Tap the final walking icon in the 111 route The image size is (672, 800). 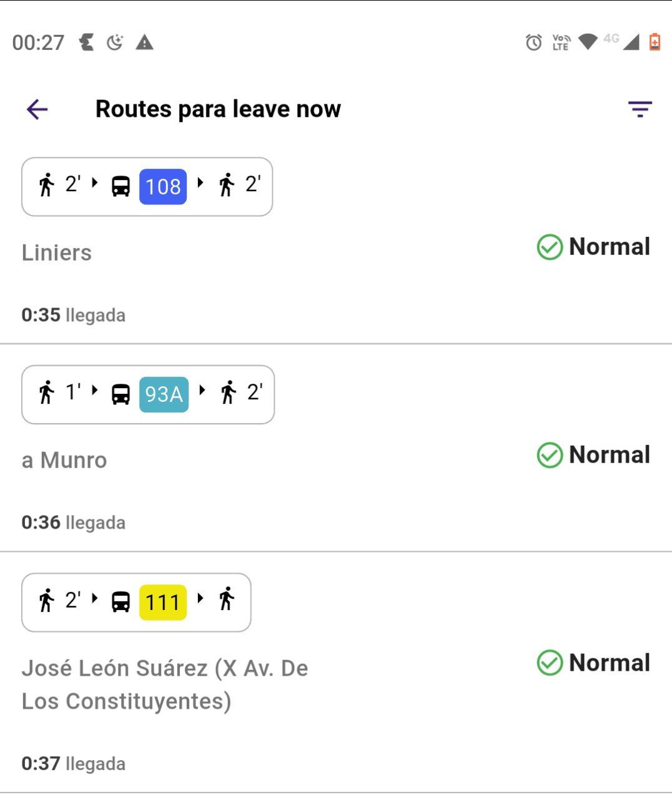(x=227, y=599)
